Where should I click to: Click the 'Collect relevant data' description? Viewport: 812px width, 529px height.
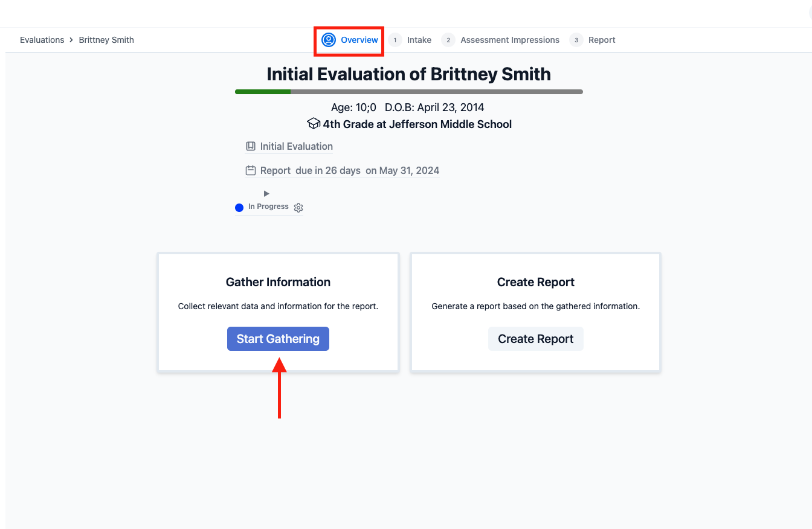point(278,306)
